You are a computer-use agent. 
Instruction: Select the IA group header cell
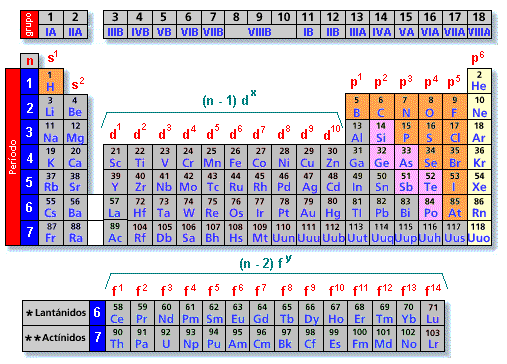pos(51,32)
